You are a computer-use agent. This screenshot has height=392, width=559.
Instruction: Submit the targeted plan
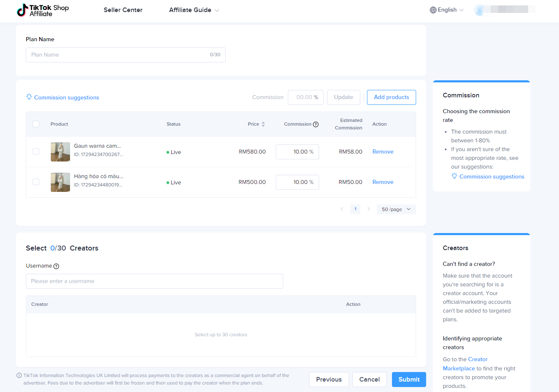click(x=409, y=380)
